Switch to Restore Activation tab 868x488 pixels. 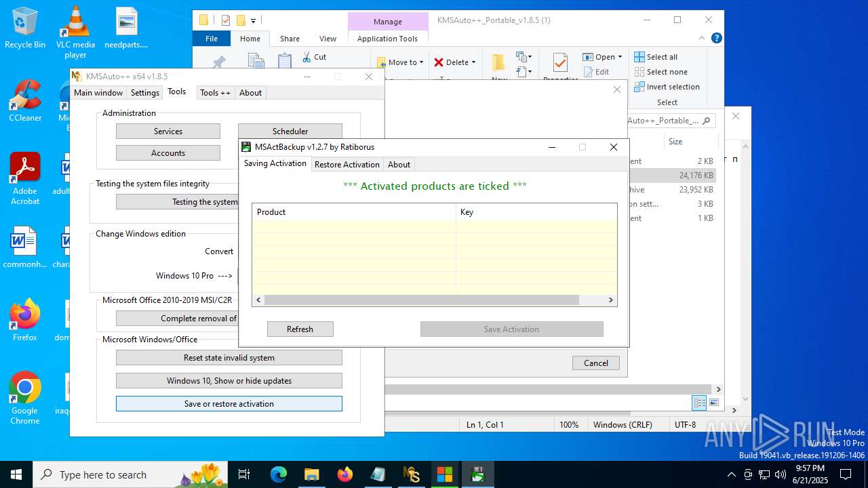point(347,165)
